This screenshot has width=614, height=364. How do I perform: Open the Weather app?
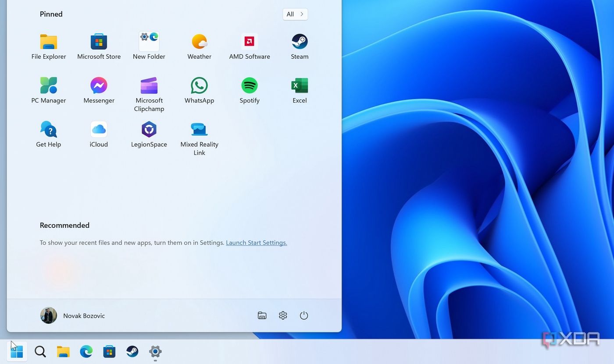point(199,42)
